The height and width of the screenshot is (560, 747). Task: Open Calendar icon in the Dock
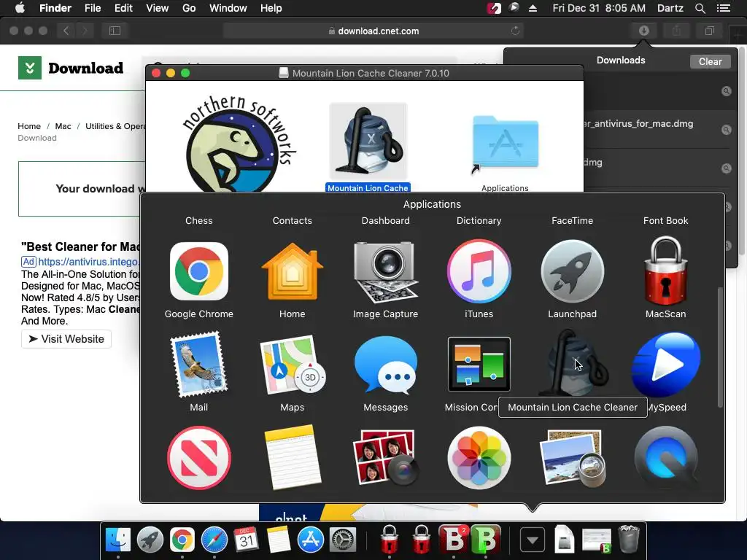pos(247,540)
